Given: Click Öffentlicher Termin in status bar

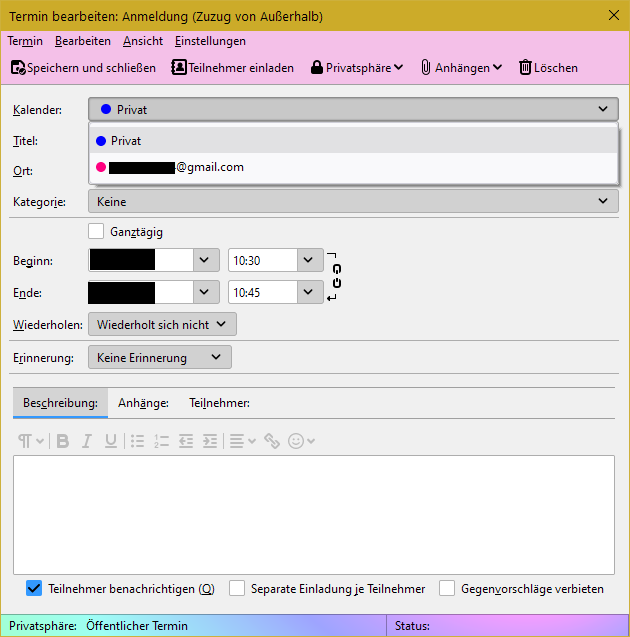Looking at the screenshot, I should [137, 626].
